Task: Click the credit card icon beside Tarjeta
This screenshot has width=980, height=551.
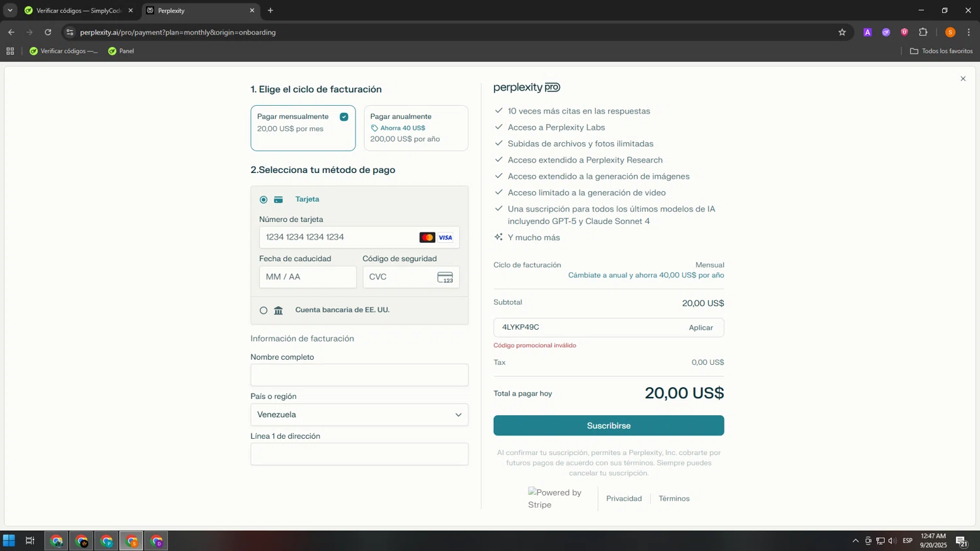Action: click(278, 200)
